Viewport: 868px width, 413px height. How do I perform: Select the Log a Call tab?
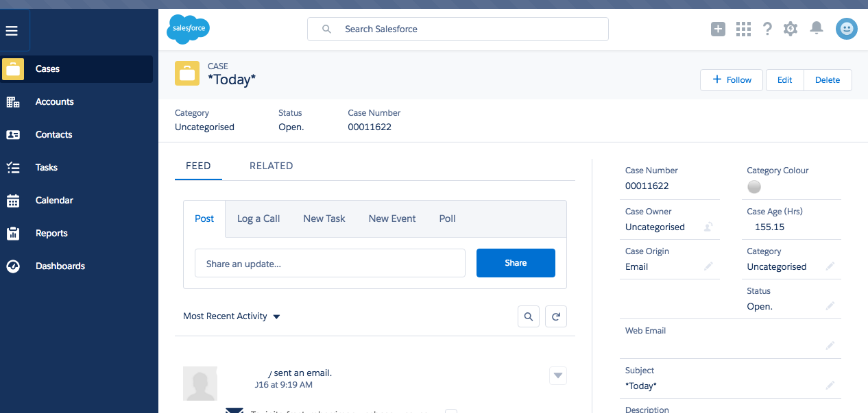click(x=258, y=218)
